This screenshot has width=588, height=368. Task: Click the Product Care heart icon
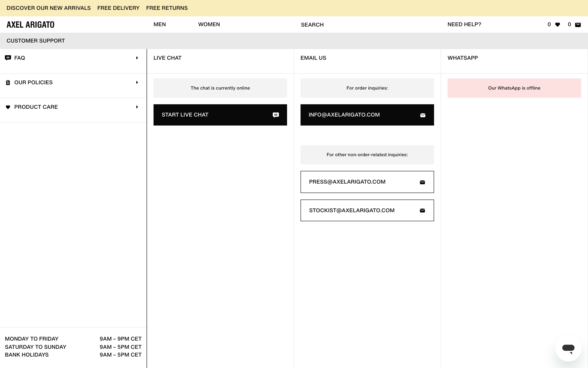(x=8, y=107)
